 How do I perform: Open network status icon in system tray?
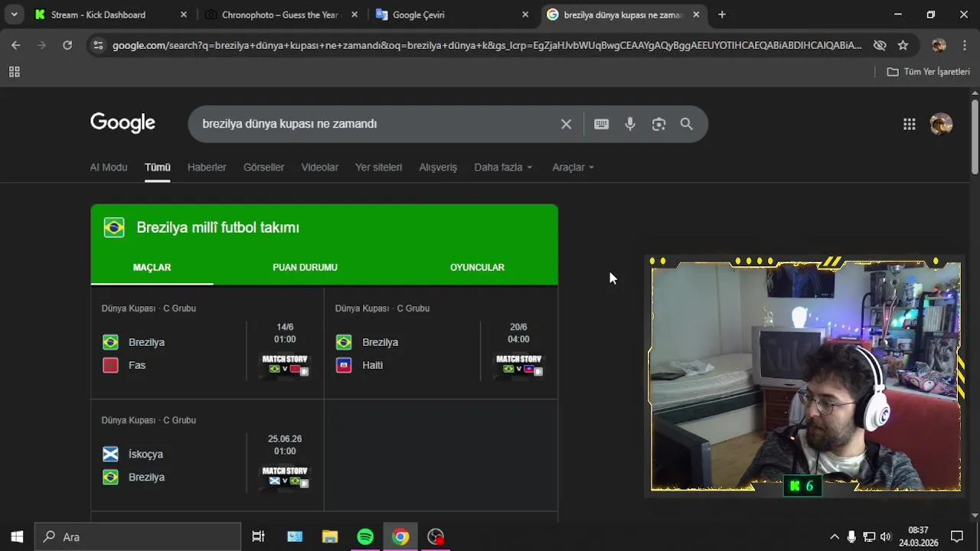(x=869, y=536)
